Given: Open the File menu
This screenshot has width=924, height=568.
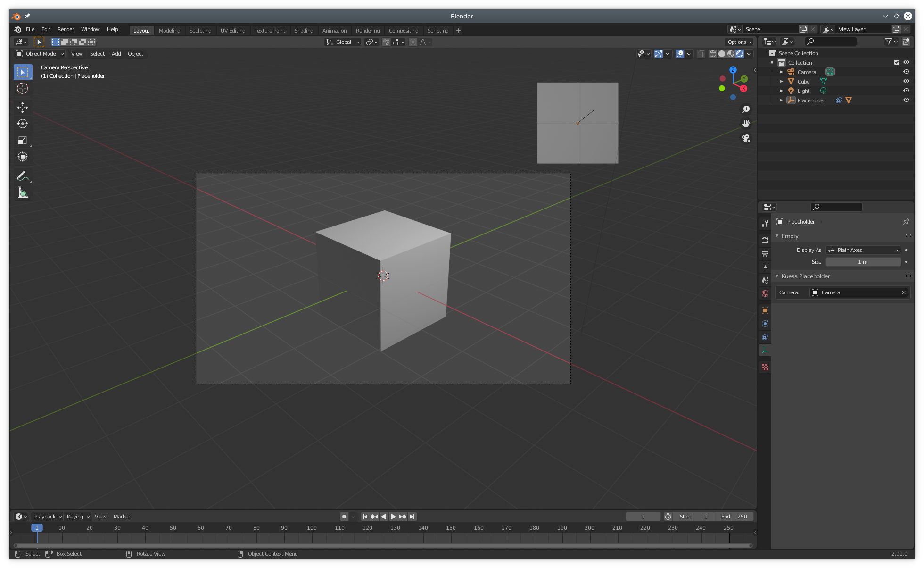Looking at the screenshot, I should 30,29.
